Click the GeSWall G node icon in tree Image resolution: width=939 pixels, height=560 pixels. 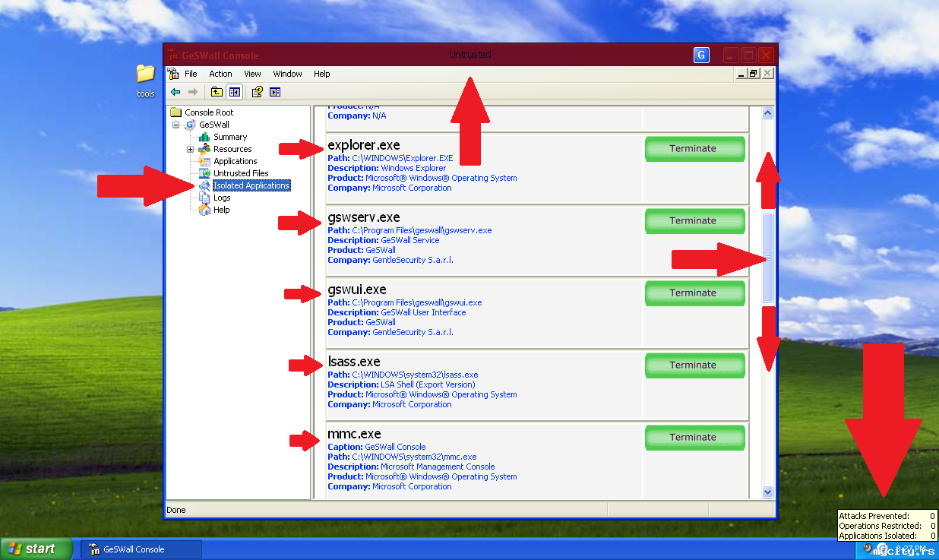tap(190, 125)
